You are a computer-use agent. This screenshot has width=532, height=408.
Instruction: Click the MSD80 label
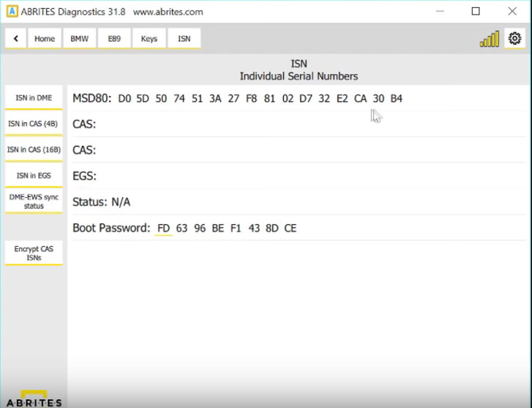[x=92, y=98]
